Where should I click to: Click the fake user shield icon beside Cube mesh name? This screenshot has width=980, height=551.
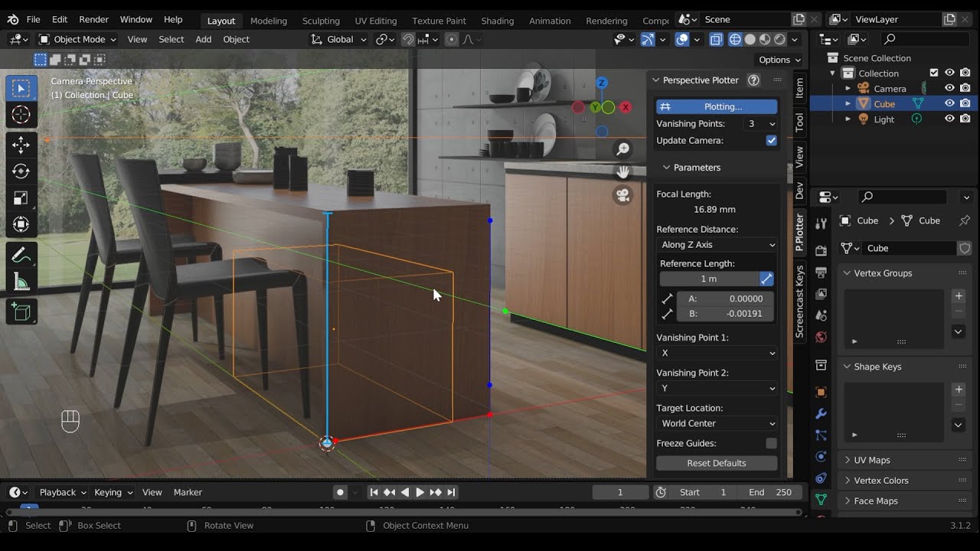[965, 248]
